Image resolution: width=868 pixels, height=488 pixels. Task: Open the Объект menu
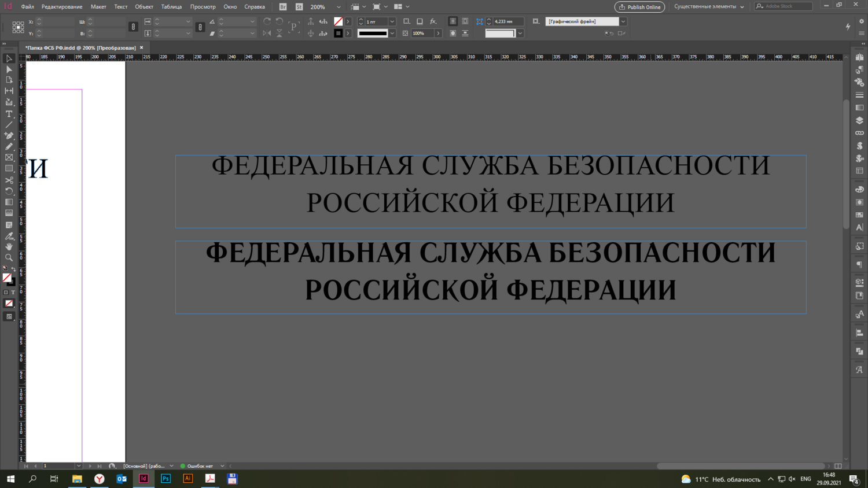coord(144,7)
